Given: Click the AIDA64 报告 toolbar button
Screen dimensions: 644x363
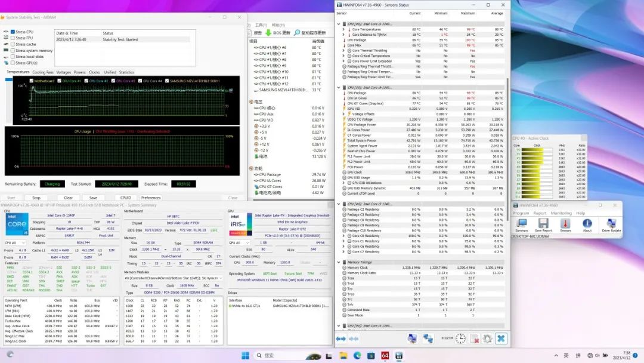Looking at the screenshot, I should (255, 33).
